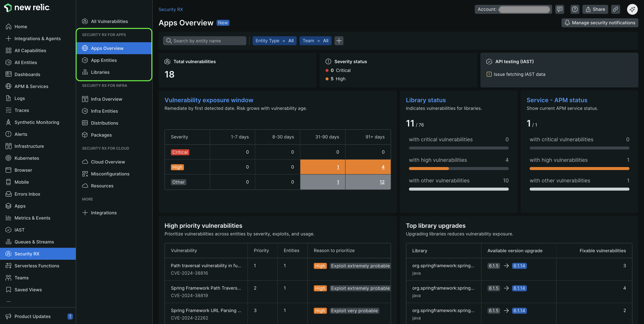Click the Synthetic Monitoring sidebar icon
The image size is (644, 324).
coord(9,122)
